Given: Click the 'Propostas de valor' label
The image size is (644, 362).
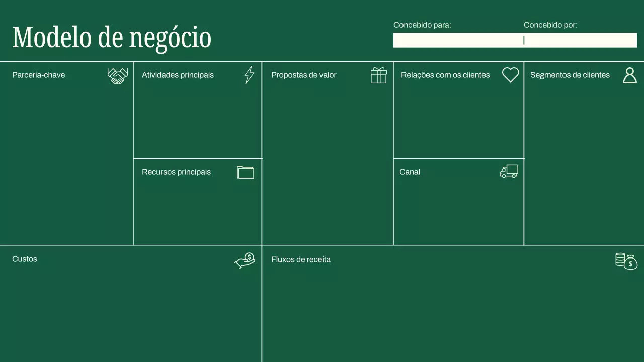Looking at the screenshot, I should pos(304,75).
